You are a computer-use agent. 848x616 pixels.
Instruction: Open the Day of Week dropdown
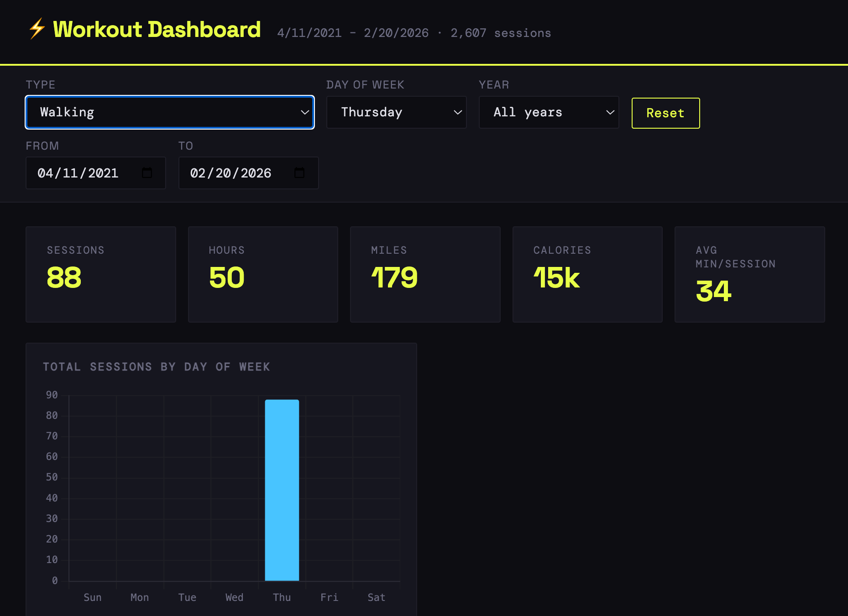click(396, 112)
